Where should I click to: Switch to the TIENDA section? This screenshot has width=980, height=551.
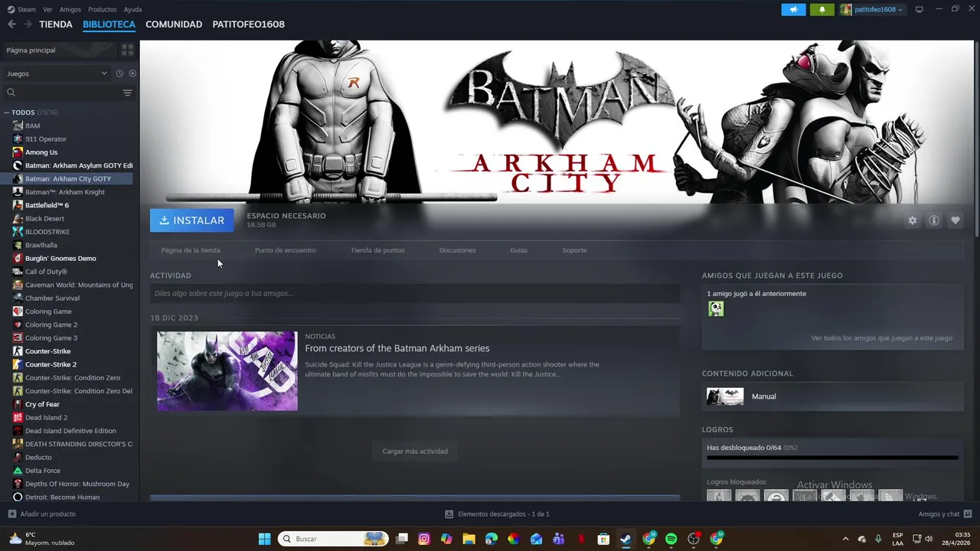click(x=56, y=24)
